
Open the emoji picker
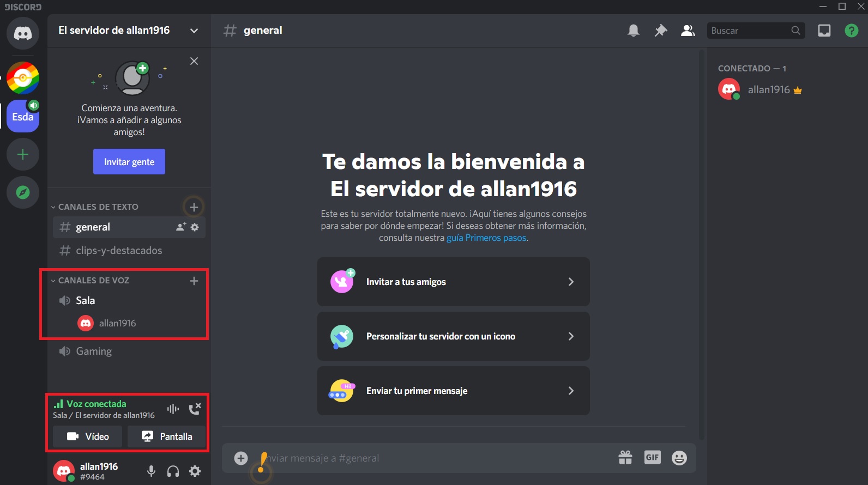(679, 458)
